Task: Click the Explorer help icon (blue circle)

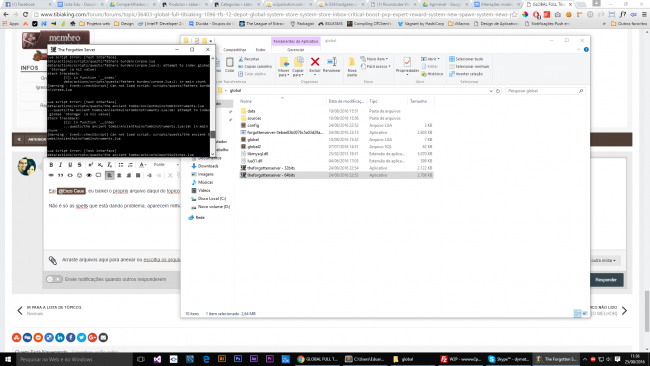Action: pos(586,50)
